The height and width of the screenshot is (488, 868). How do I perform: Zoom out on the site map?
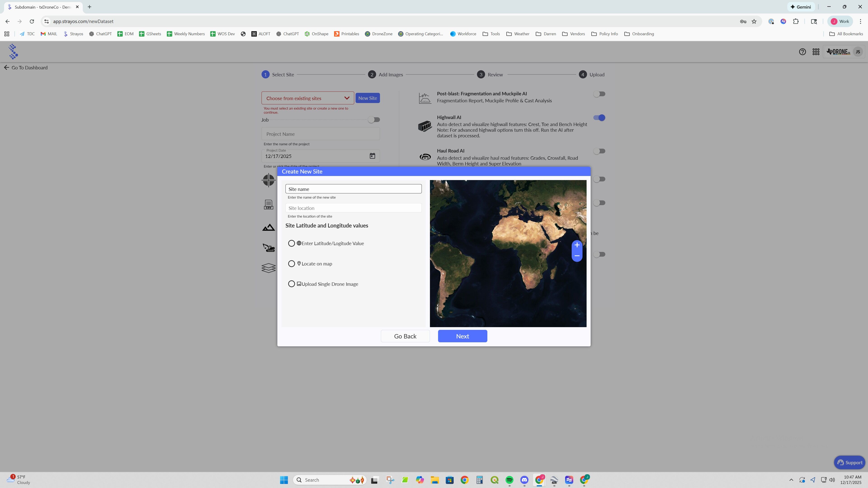[577, 256]
